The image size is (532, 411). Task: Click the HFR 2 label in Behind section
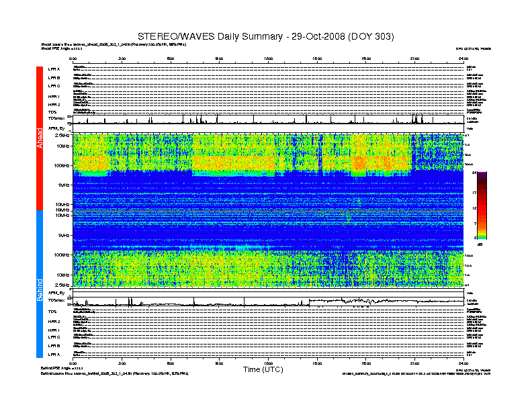(54, 322)
